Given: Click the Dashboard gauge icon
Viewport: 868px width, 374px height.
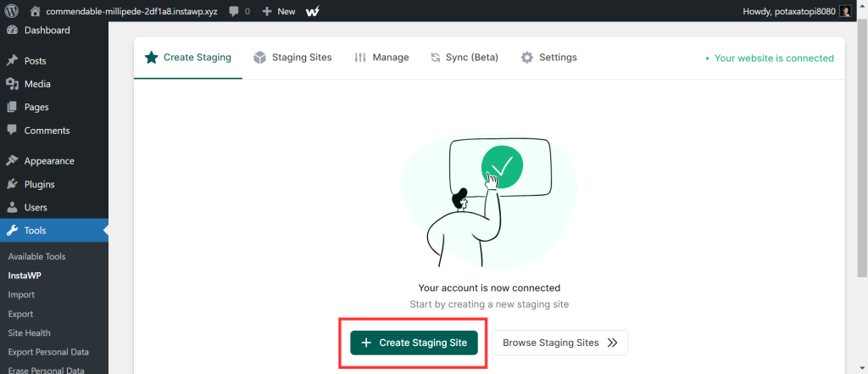Looking at the screenshot, I should tap(12, 31).
